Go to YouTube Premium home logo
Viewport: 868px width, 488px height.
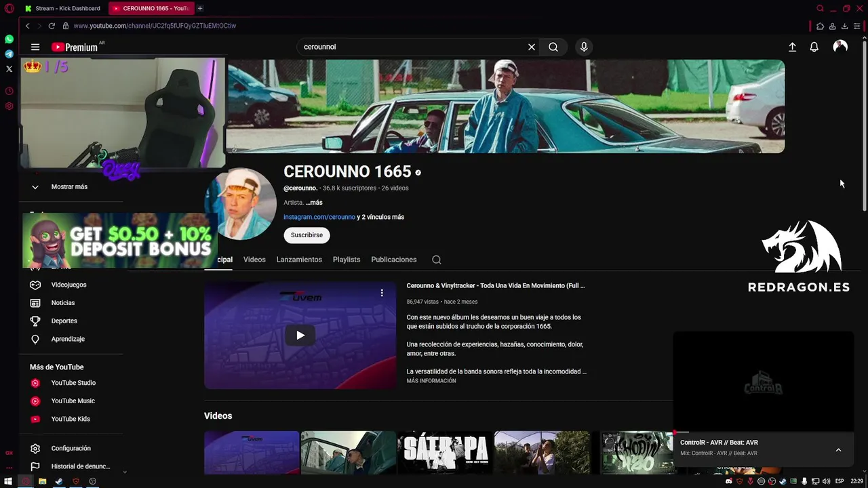75,47
